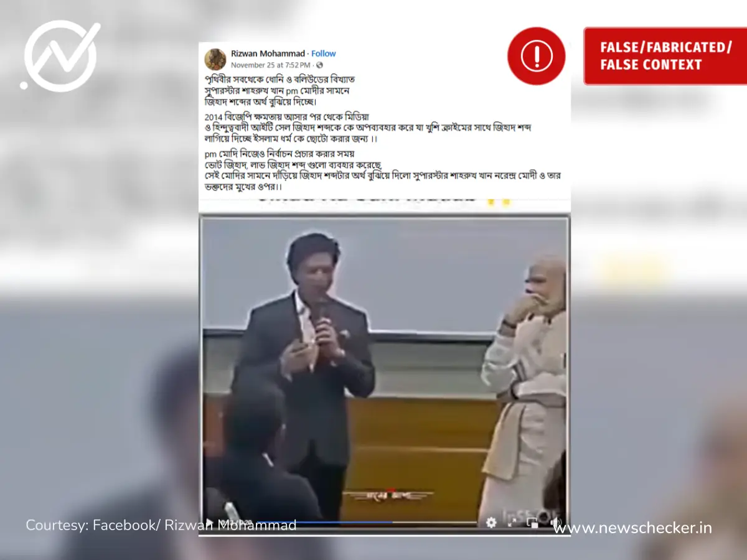Click the public globe privacy icon

(319, 65)
